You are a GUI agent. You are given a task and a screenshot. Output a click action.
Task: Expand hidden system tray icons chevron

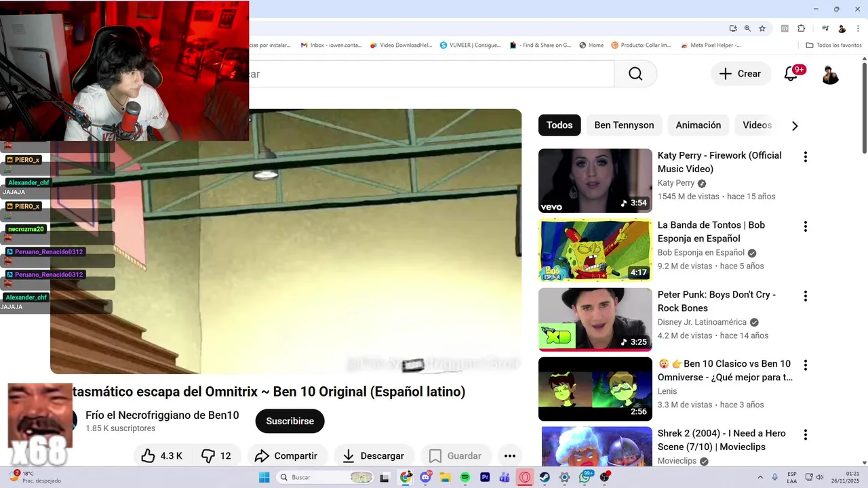coord(759,477)
